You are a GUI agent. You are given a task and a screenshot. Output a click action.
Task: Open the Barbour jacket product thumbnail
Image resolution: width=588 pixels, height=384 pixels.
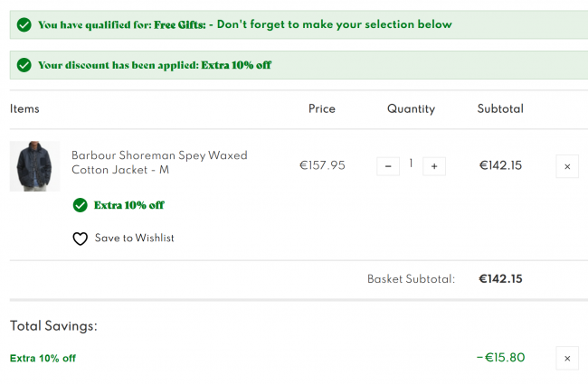click(x=35, y=166)
